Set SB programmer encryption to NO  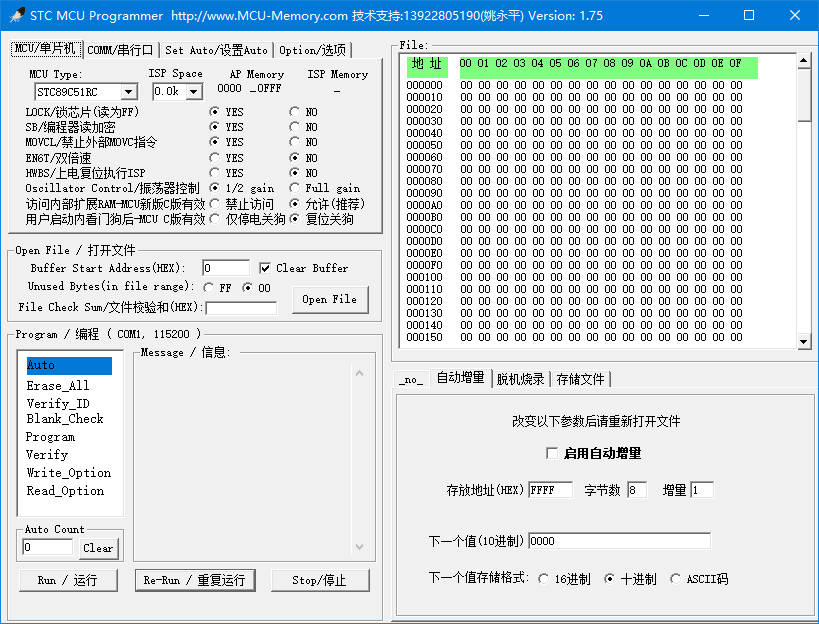coord(295,127)
